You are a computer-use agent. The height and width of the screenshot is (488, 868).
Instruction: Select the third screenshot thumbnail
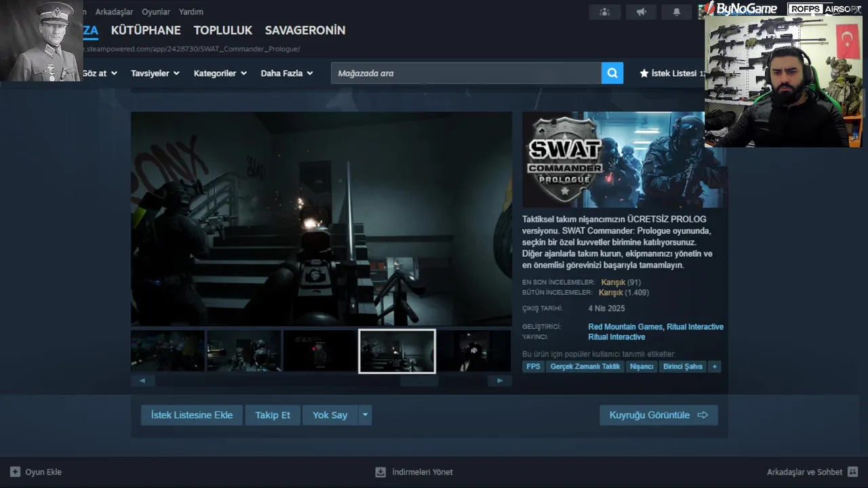320,351
